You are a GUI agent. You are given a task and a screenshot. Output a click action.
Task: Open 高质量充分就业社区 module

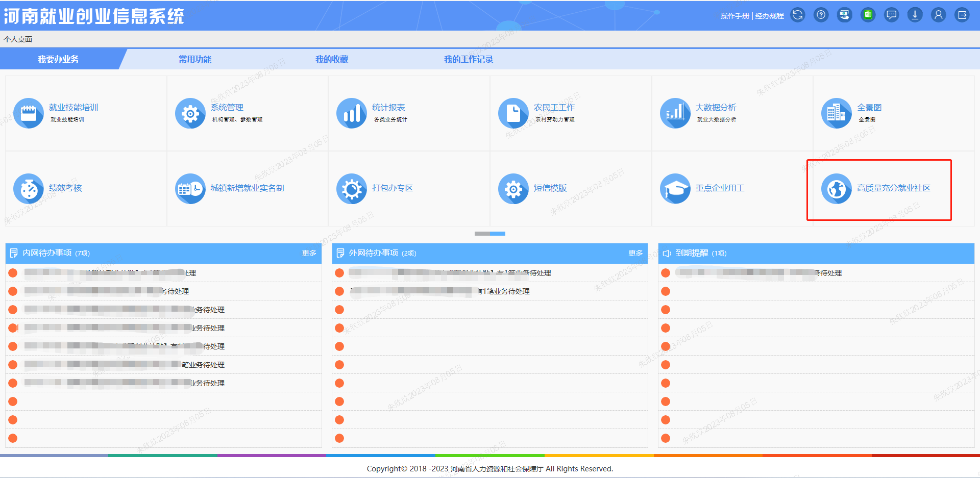point(893,188)
